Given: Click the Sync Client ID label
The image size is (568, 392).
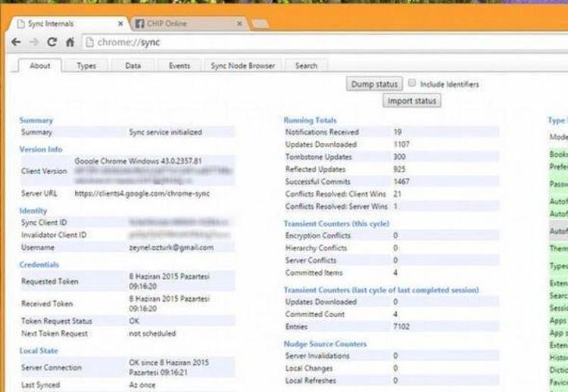Looking at the screenshot, I should click(x=44, y=222).
